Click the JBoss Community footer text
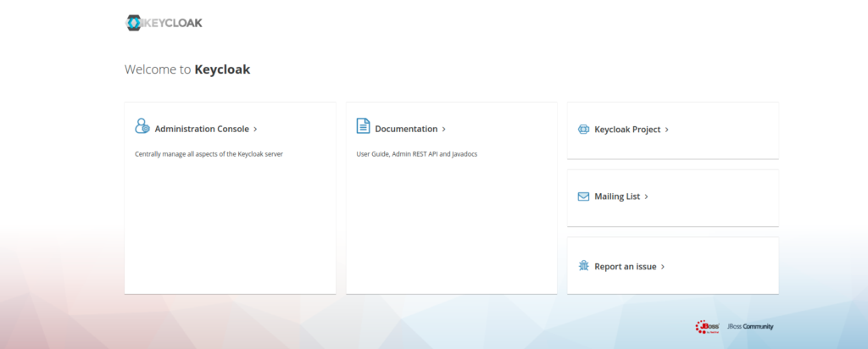Viewport: 868px width, 349px height. 749,327
